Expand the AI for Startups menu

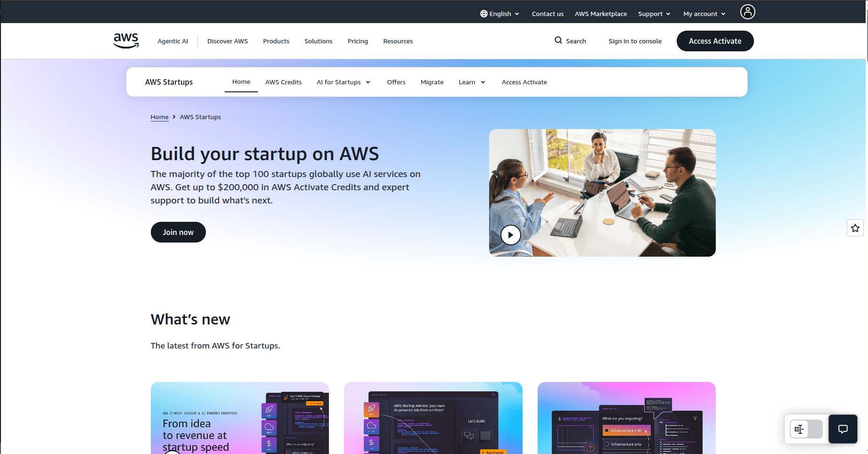344,82
